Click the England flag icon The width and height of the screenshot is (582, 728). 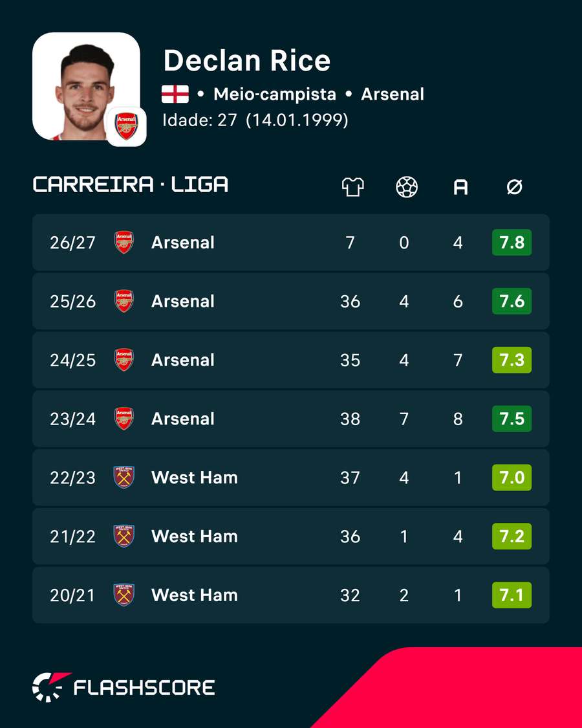coord(175,94)
